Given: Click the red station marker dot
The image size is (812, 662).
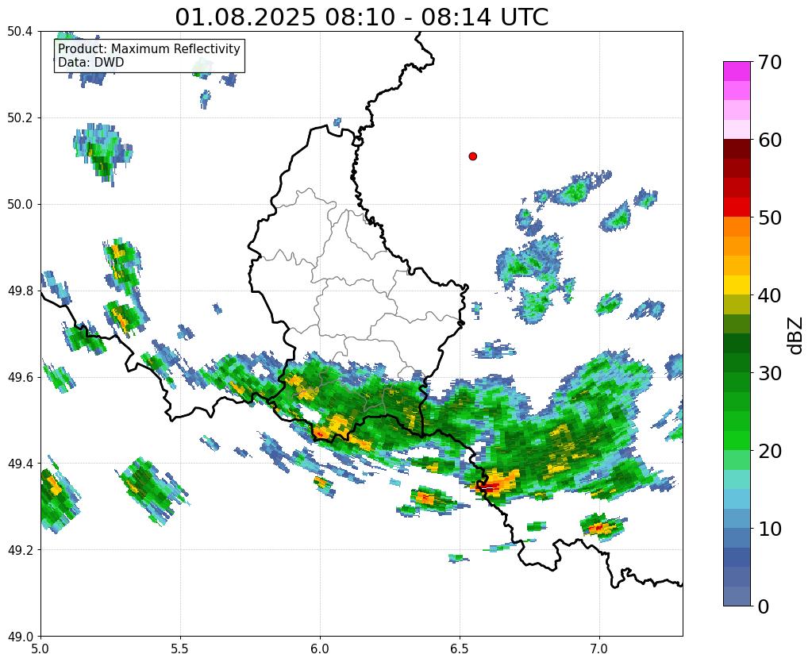Looking at the screenshot, I should pos(472,156).
